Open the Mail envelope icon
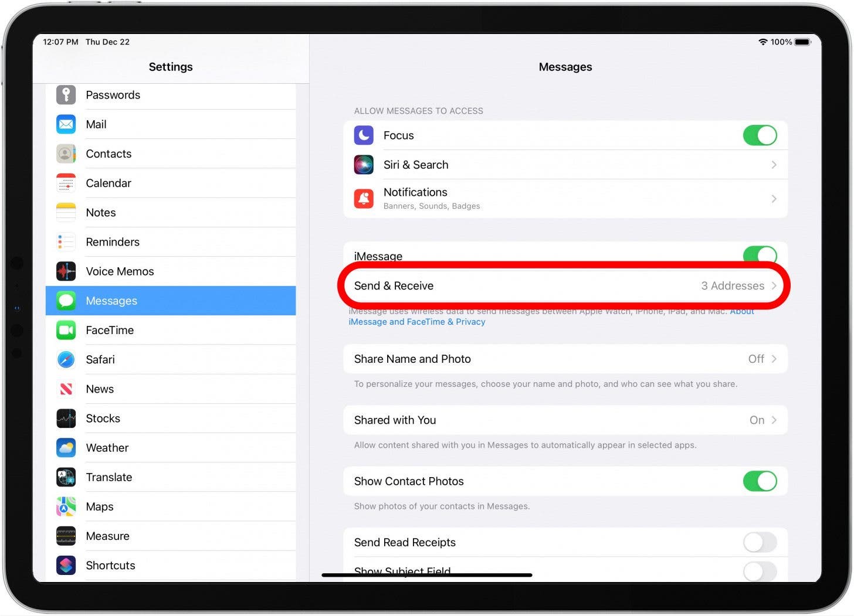 coord(66,124)
